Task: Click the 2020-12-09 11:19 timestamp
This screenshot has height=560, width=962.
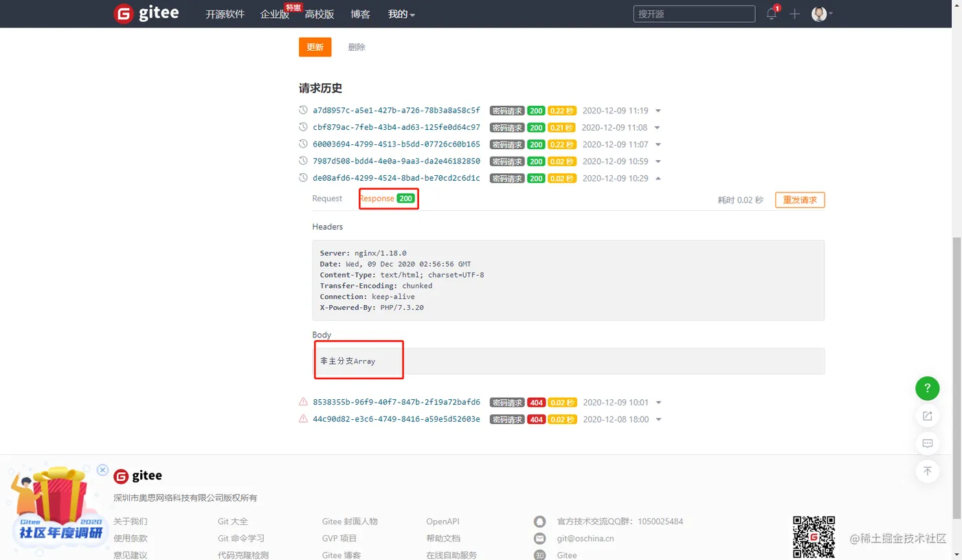Action: click(x=616, y=110)
